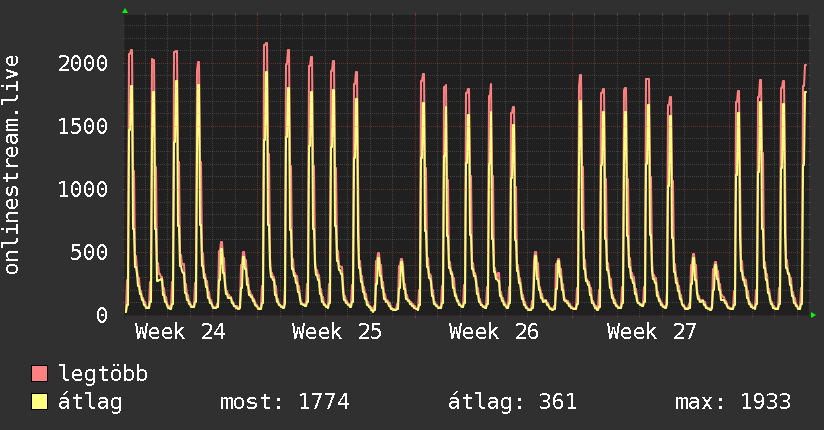Click the Week 25 axis label
Viewport: 824px width, 430px height.
point(337,332)
